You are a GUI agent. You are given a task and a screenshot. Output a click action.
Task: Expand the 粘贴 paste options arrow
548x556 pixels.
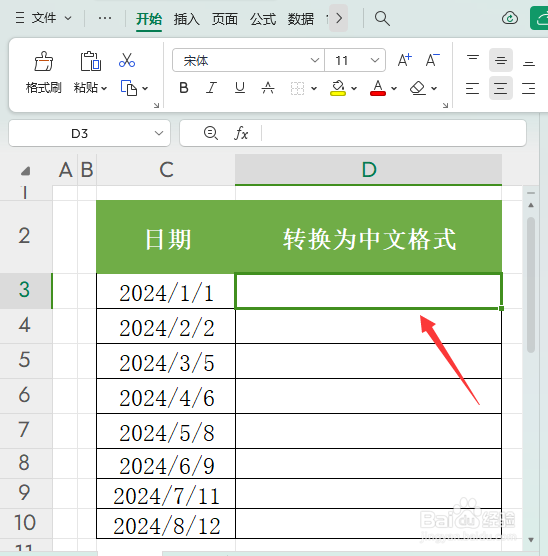[x=104, y=88]
